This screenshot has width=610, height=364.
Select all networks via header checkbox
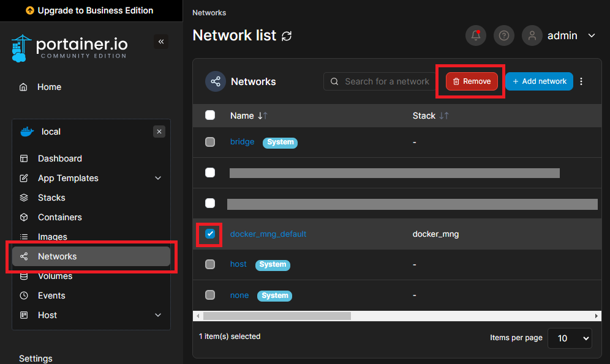tap(210, 115)
